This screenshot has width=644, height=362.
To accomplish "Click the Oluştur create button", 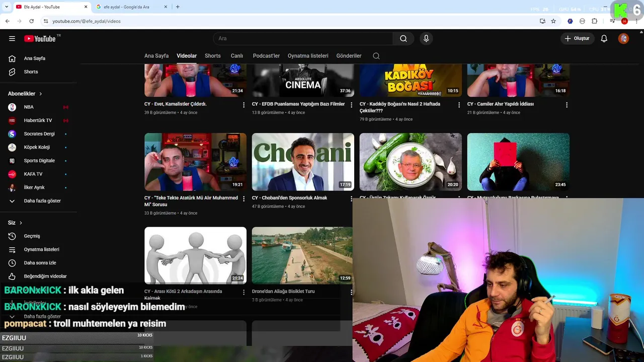I will click(578, 39).
